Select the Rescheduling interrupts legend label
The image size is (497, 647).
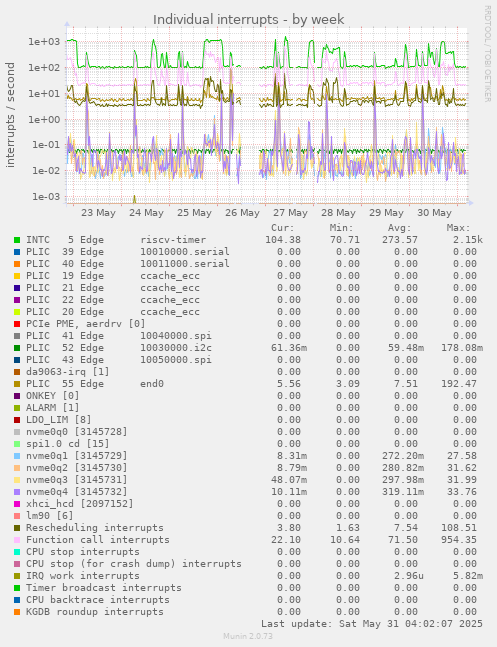pyautogui.click(x=95, y=528)
